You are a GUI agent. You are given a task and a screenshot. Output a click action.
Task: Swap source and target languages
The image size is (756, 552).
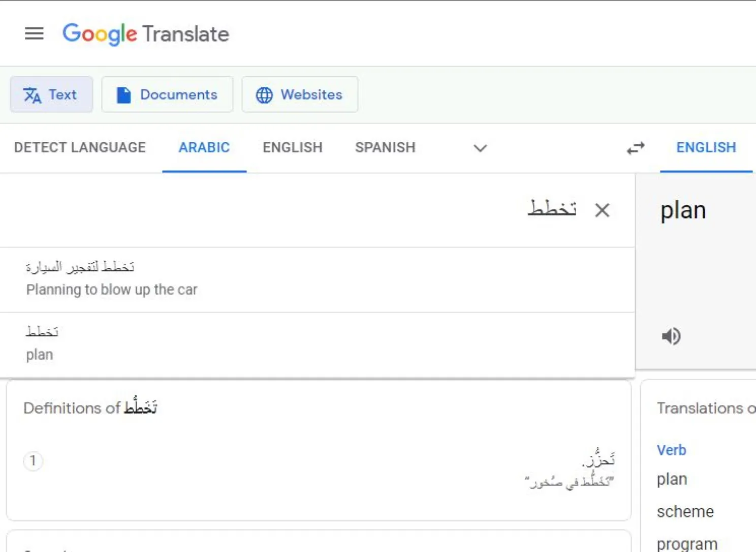[x=636, y=148]
